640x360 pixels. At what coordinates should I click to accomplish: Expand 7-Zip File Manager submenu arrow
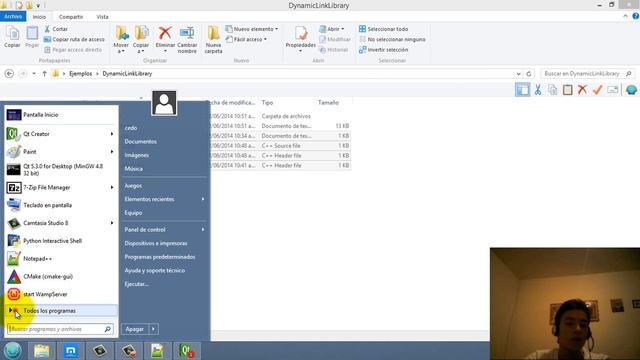click(x=112, y=187)
